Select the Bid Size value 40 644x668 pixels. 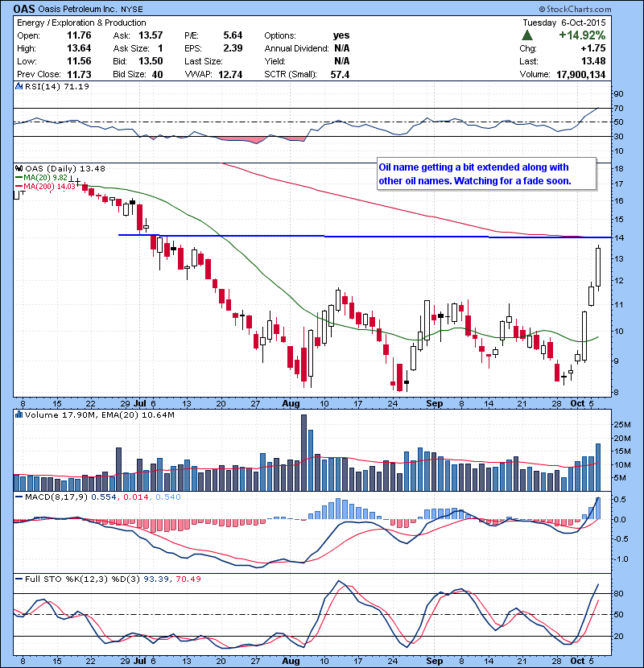tap(157, 74)
